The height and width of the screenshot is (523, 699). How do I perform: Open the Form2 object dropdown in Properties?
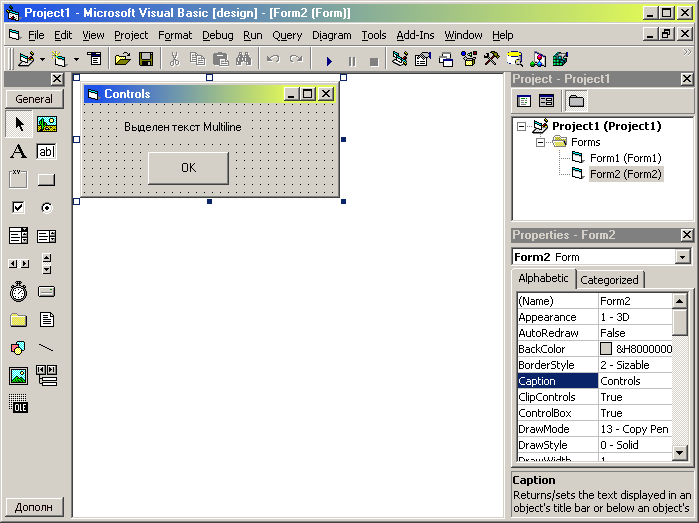[x=683, y=257]
